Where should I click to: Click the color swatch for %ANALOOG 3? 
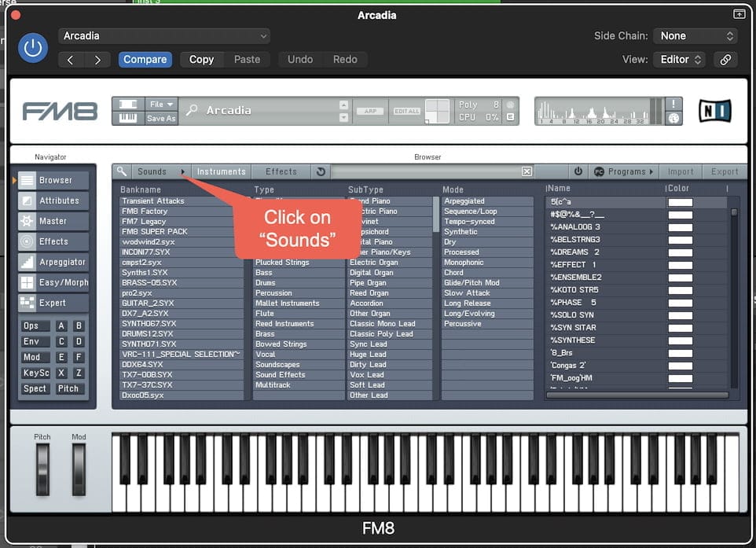point(680,227)
